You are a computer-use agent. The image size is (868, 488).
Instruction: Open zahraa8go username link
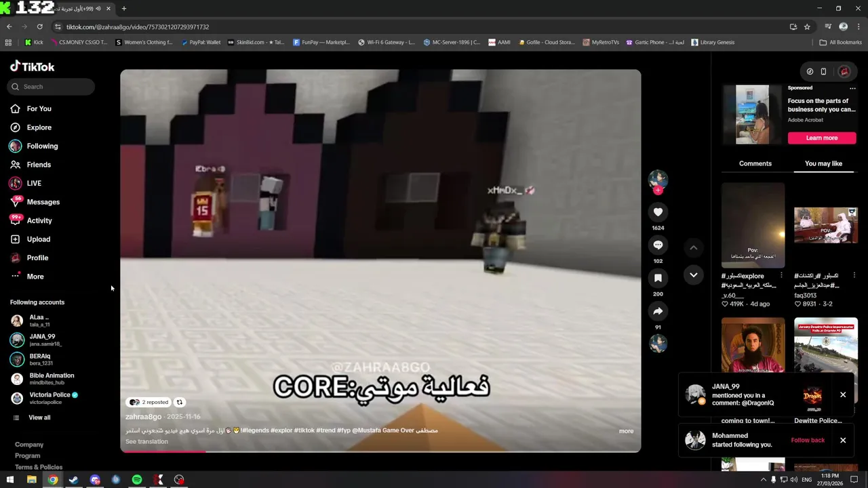tap(143, 417)
